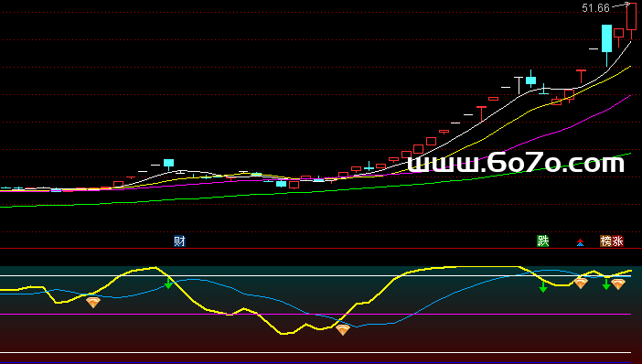Click the red separator line between chart panels
642x364 pixels.
pyautogui.click(x=321, y=248)
